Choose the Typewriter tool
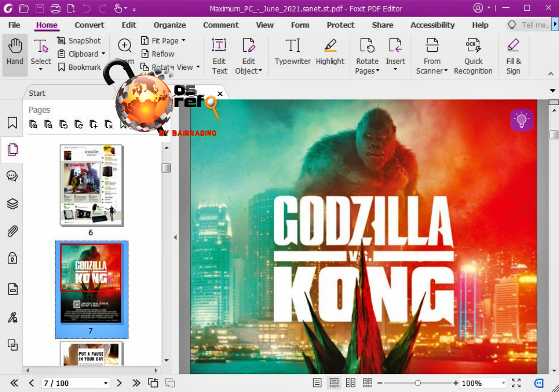Screen dimensions: 559x392 coord(292,52)
